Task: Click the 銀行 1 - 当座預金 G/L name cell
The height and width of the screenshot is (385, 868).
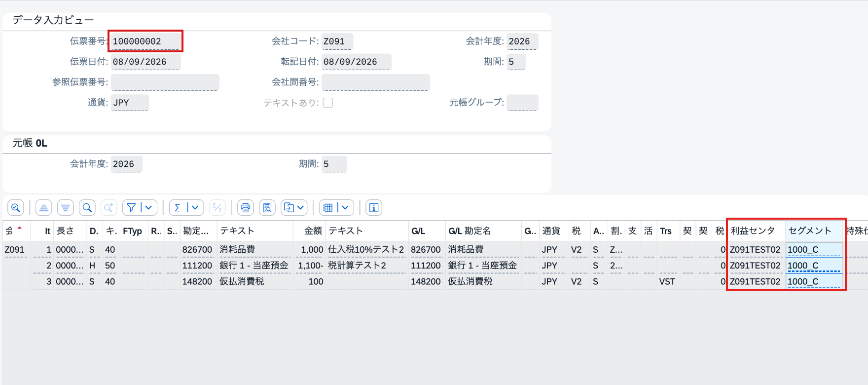Action: click(x=483, y=266)
